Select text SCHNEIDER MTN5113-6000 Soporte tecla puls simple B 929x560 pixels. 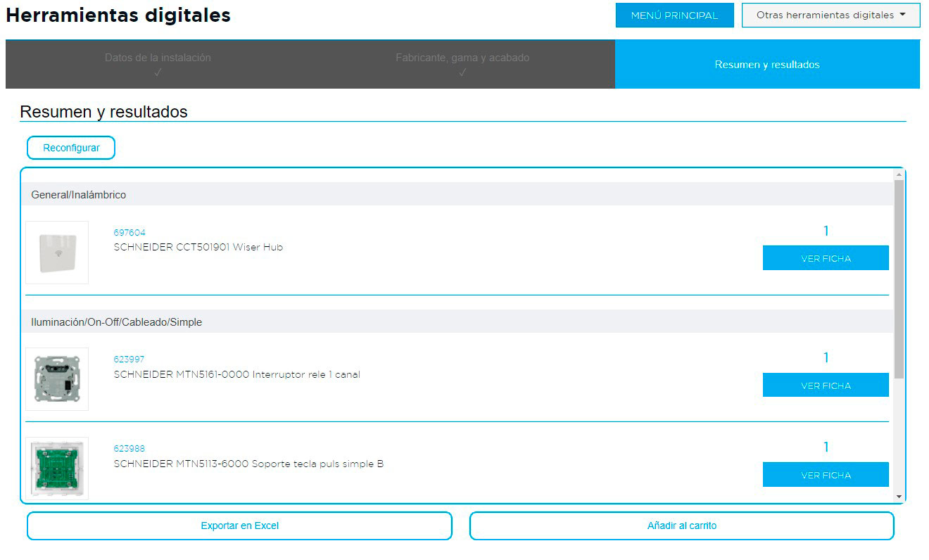point(248,464)
